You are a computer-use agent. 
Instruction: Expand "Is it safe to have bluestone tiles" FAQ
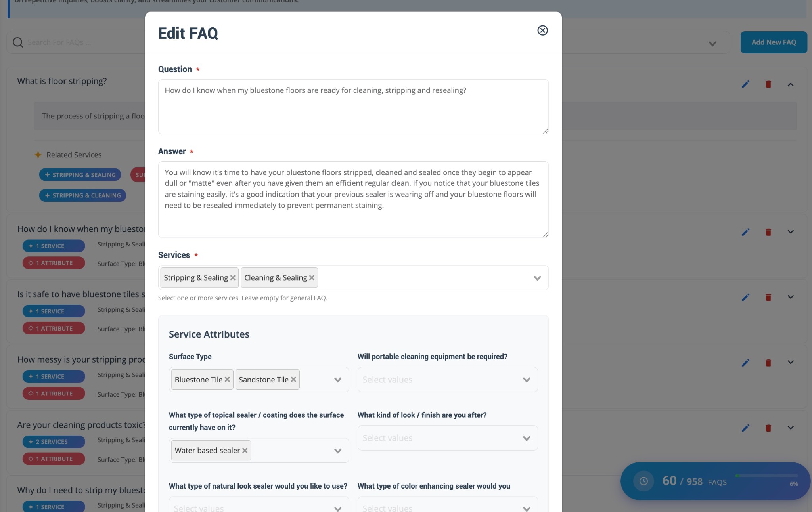tap(791, 297)
